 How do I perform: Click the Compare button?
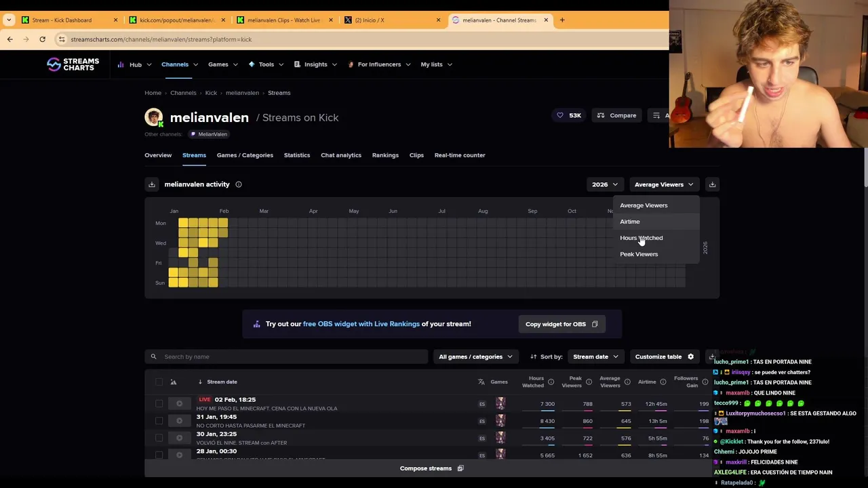tap(616, 116)
